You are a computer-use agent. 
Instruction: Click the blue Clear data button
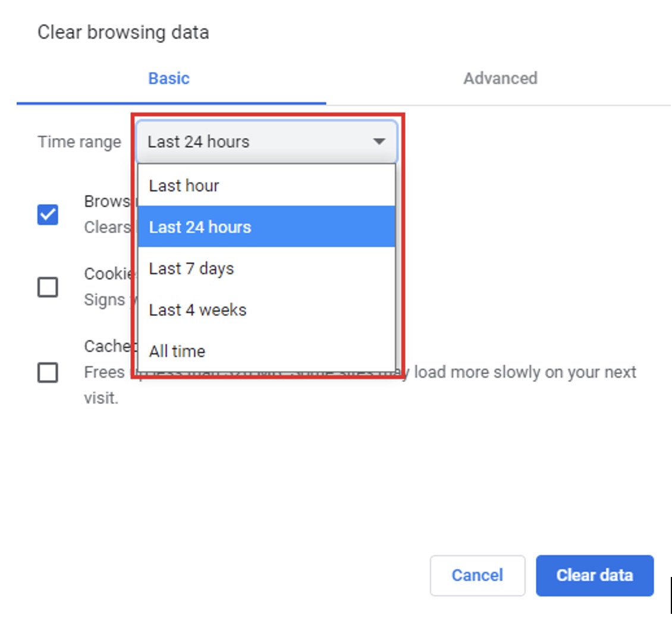coord(594,575)
